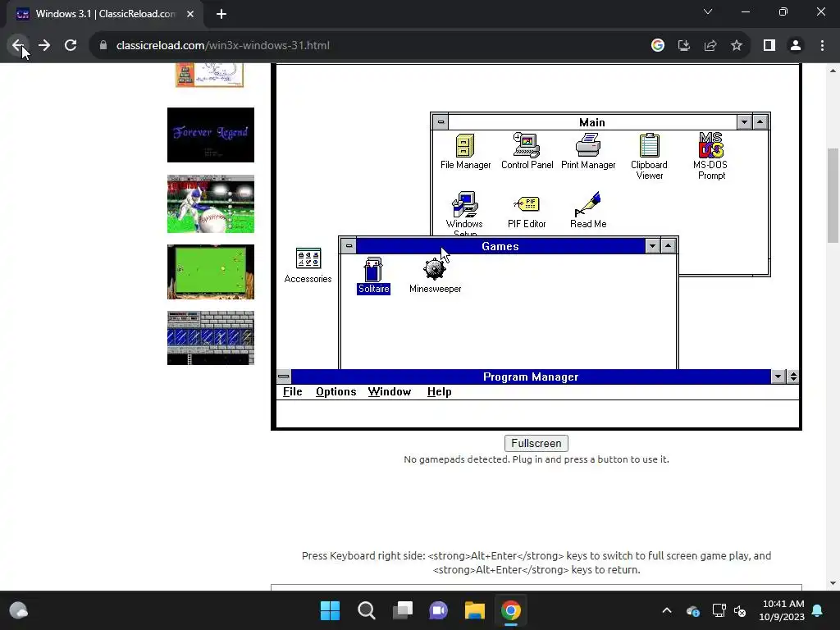Bookmark this page with the star
Screen dimensions: 840x630
(x=737, y=46)
